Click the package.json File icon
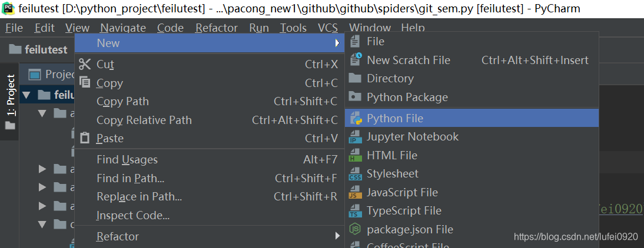 [x=355, y=229]
